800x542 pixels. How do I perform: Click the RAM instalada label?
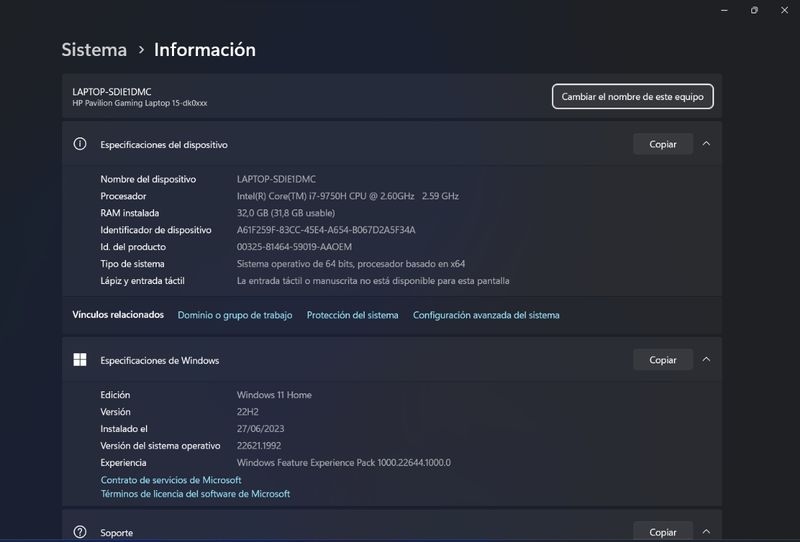130,213
